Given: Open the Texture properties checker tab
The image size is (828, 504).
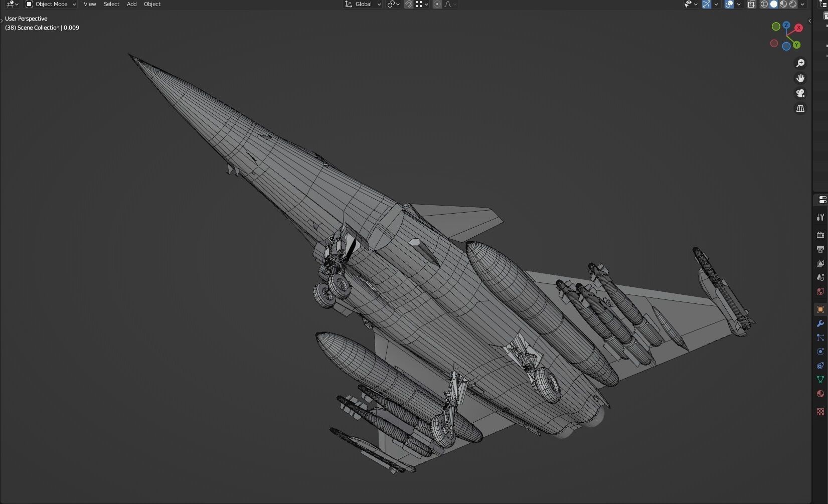Looking at the screenshot, I should pyautogui.click(x=820, y=412).
